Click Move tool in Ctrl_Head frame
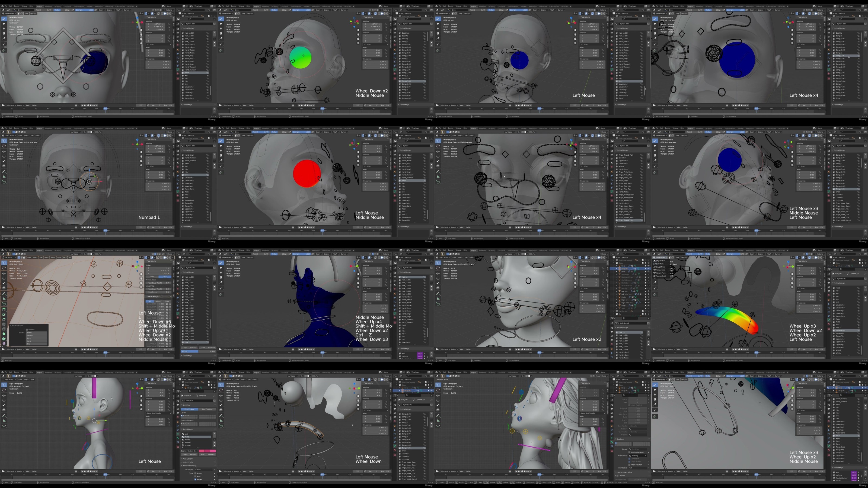The image size is (868, 488). (x=4, y=395)
